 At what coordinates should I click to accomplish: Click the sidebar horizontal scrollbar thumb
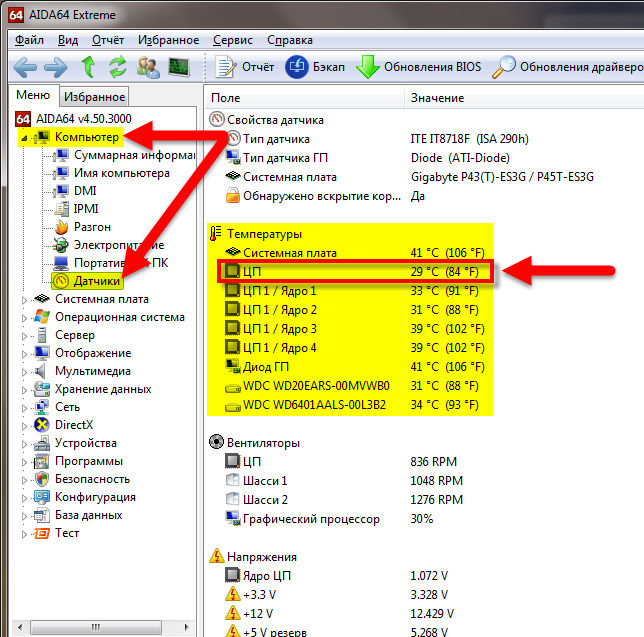pyautogui.click(x=96, y=627)
